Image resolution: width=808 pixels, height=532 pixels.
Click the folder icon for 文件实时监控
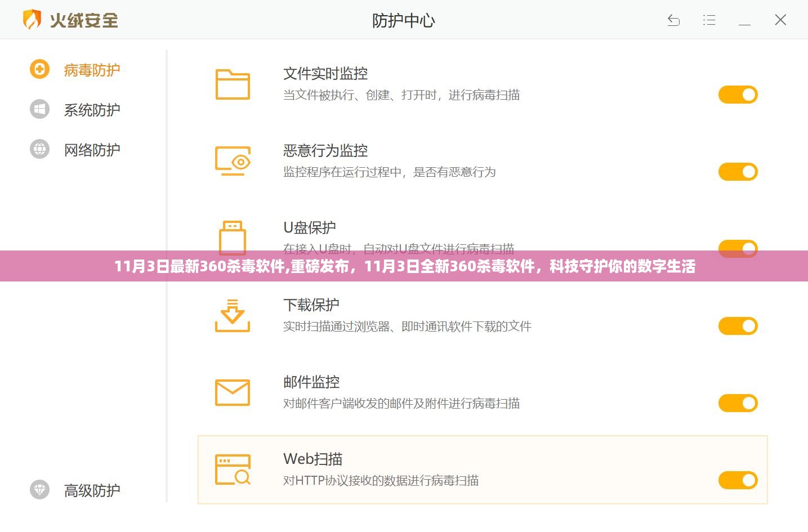[x=233, y=84]
